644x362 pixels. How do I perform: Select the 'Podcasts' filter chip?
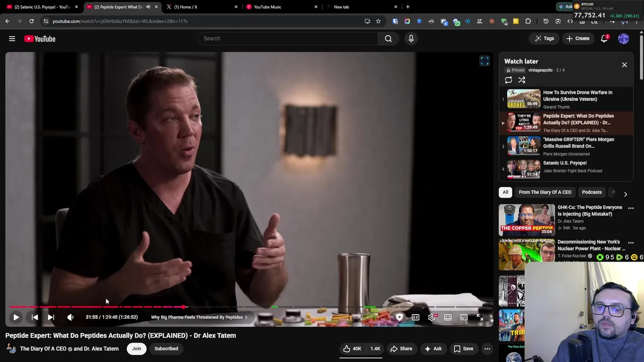coord(592,192)
